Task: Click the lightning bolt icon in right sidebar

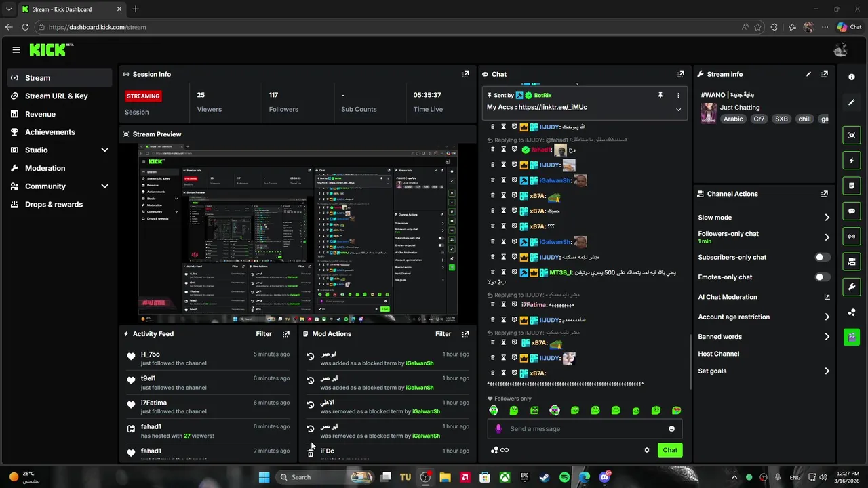Action: pyautogui.click(x=852, y=161)
